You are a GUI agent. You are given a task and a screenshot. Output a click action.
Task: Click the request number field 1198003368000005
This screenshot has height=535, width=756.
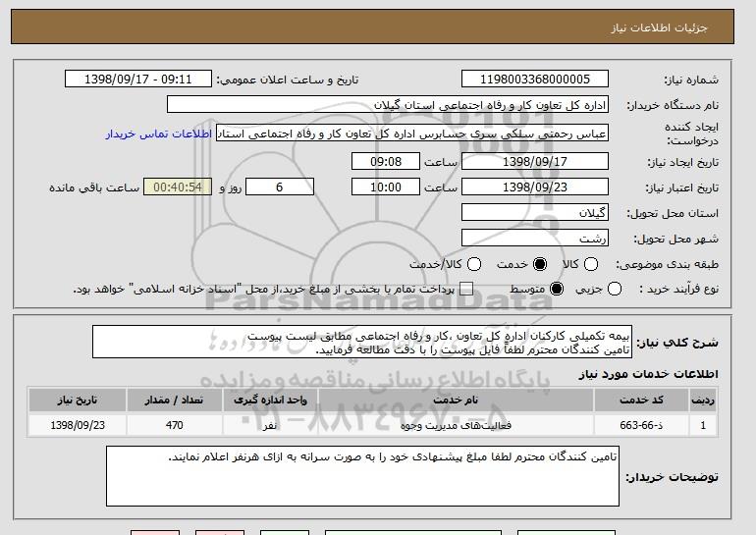point(535,80)
